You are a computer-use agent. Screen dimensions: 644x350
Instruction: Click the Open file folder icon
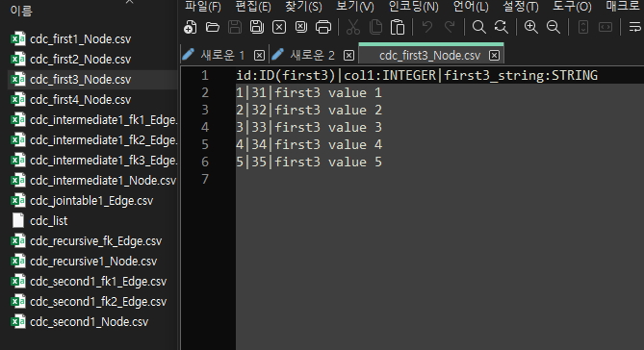coord(213,28)
